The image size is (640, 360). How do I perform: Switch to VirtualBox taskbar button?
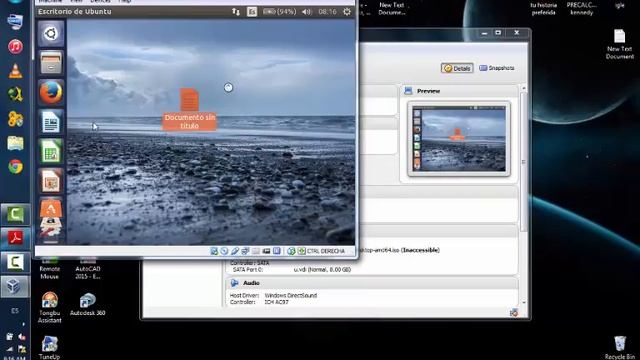coord(15,286)
